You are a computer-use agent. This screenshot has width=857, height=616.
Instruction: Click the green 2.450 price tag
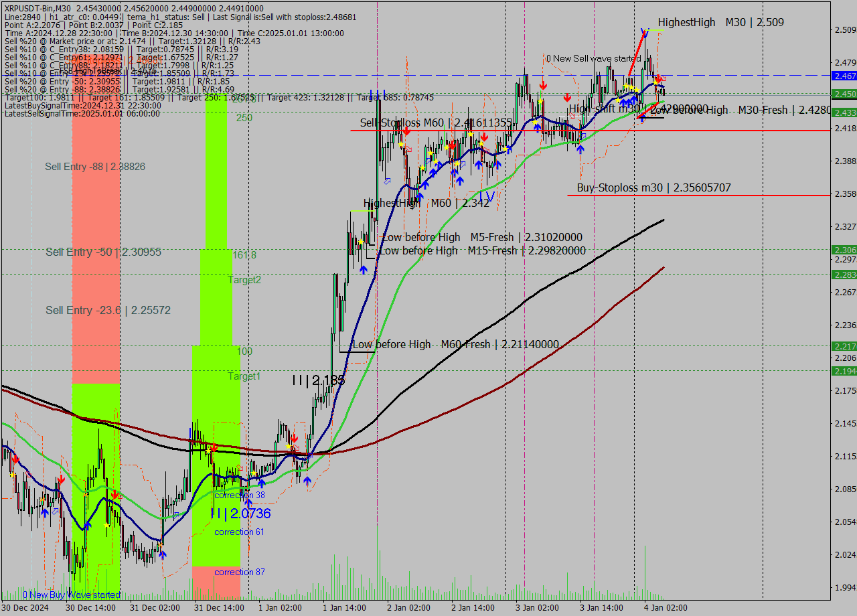click(x=844, y=94)
